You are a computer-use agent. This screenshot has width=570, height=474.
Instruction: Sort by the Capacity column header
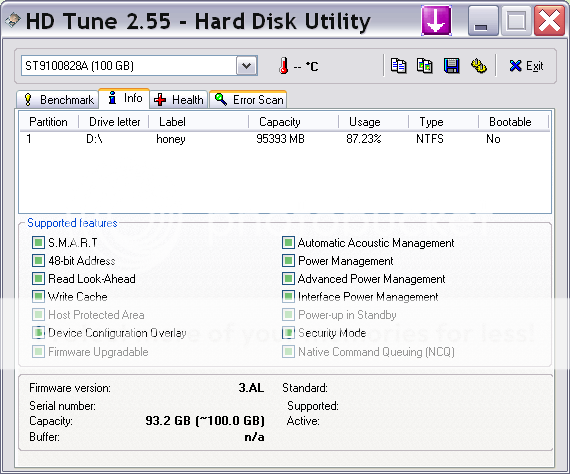294,122
